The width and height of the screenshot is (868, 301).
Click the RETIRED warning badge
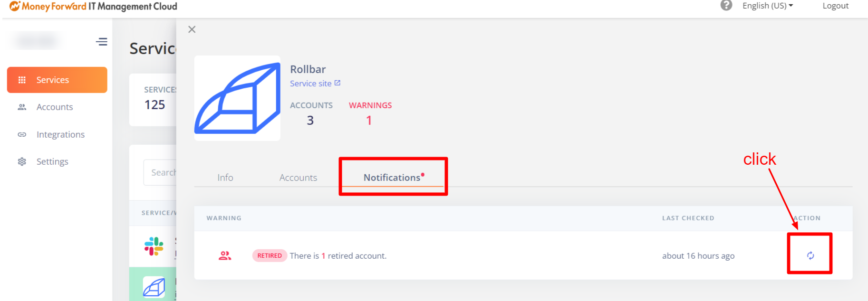270,255
